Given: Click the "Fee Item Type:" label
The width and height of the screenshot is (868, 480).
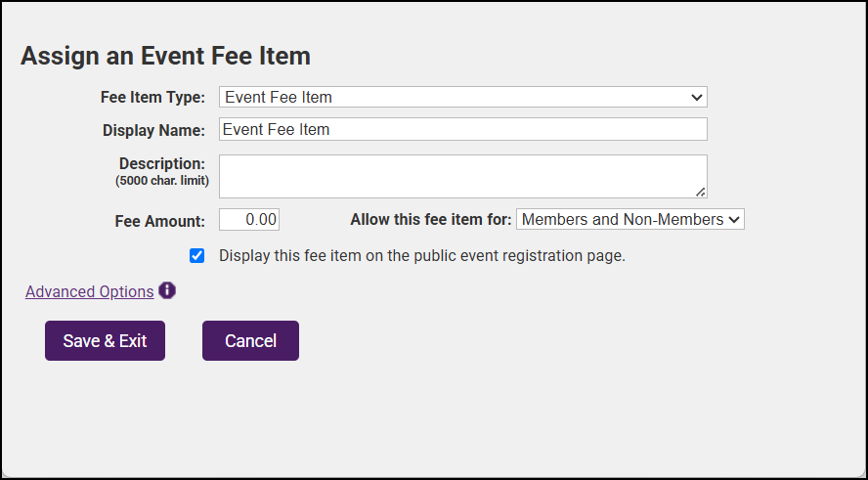Looking at the screenshot, I should coord(152,97).
